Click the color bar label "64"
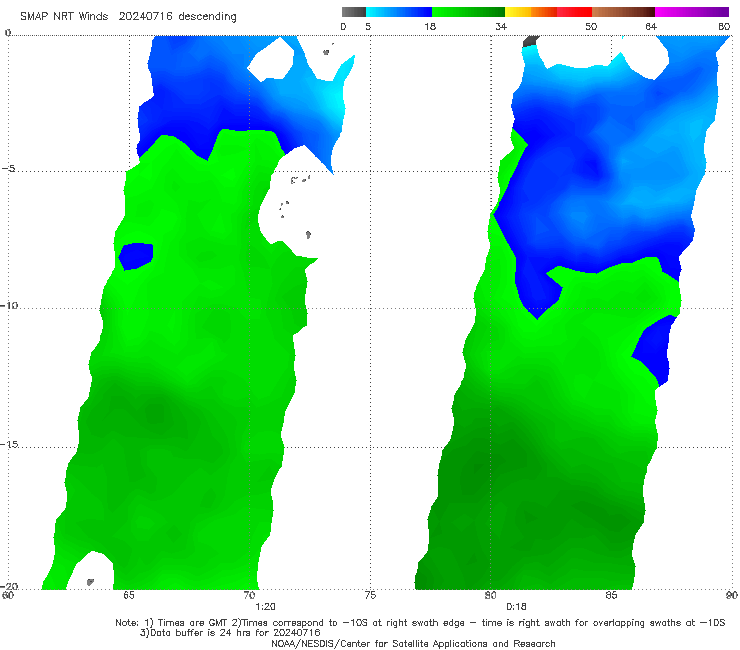Image resolution: width=740 pixels, height=650 pixels. click(651, 27)
